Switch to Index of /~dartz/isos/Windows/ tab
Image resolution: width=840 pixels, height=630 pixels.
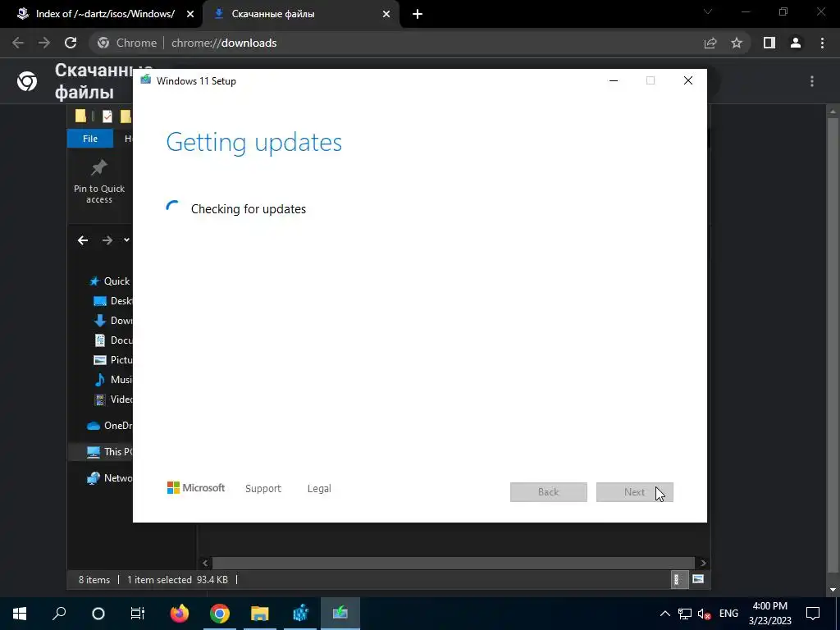(x=102, y=14)
